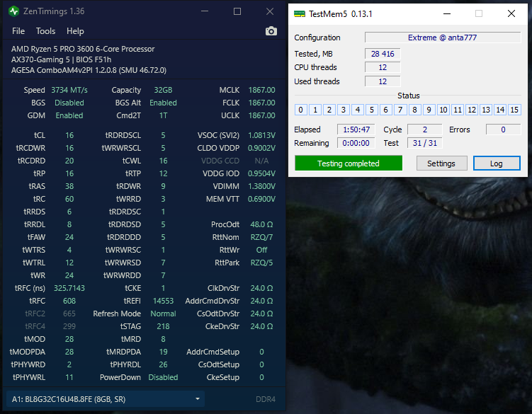Minimize the ZenTimings window
Screen dimensions: 532x414
pyautogui.click(x=205, y=11)
